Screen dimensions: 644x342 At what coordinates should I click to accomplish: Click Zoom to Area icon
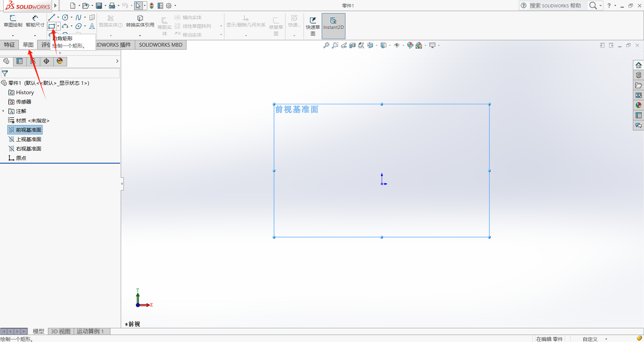(x=335, y=45)
